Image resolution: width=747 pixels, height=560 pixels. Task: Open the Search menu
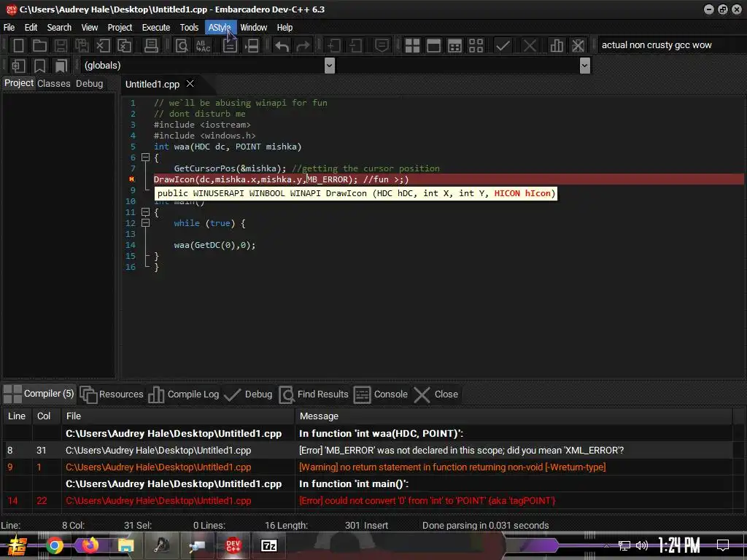(59, 27)
